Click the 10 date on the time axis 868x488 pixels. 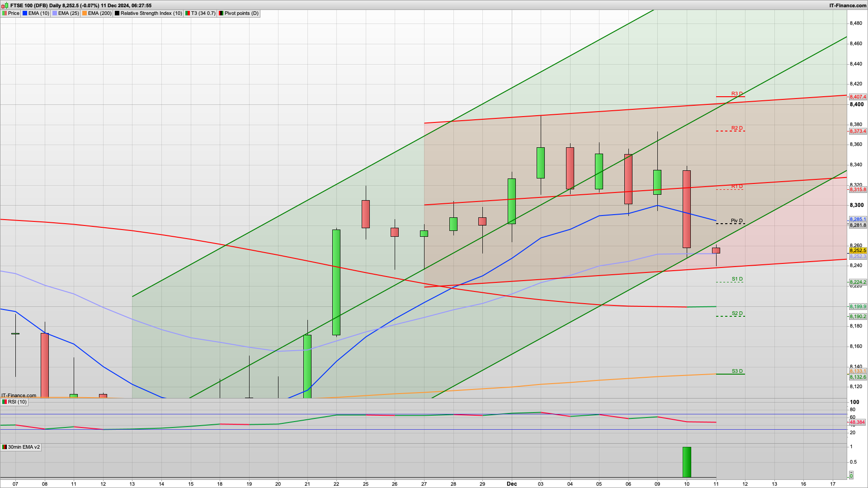pos(687,484)
